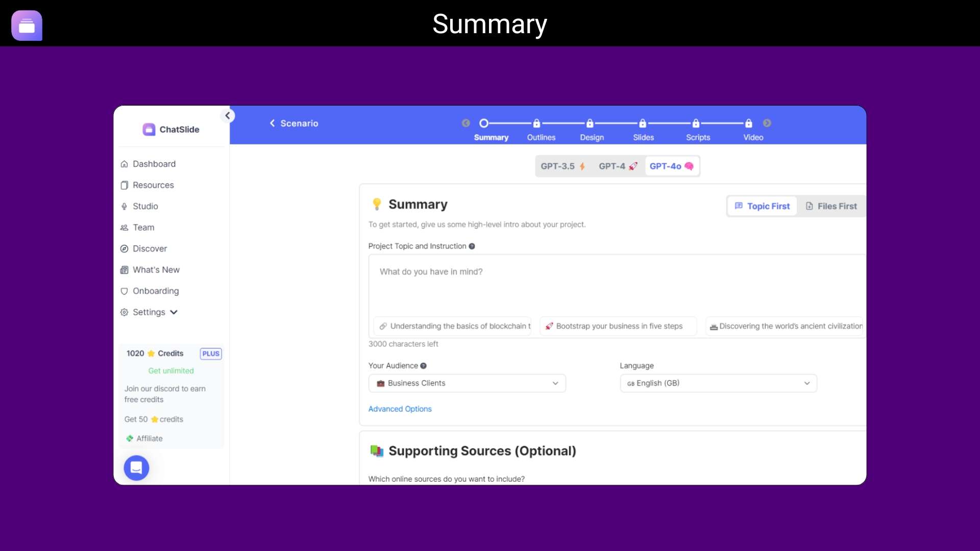Click the Dashboard home icon
The height and width of the screenshot is (551, 980).
(124, 164)
